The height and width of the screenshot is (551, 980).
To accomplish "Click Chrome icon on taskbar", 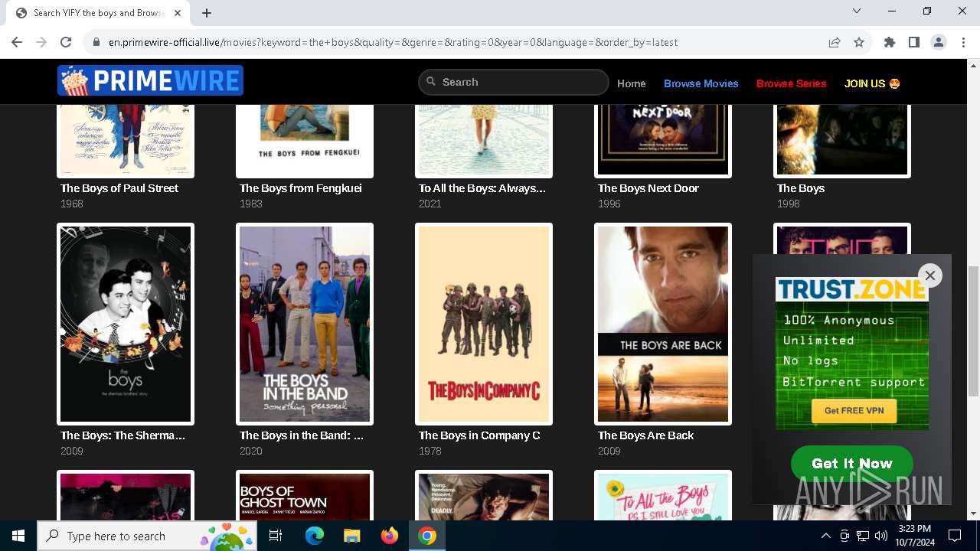I will pyautogui.click(x=427, y=536).
